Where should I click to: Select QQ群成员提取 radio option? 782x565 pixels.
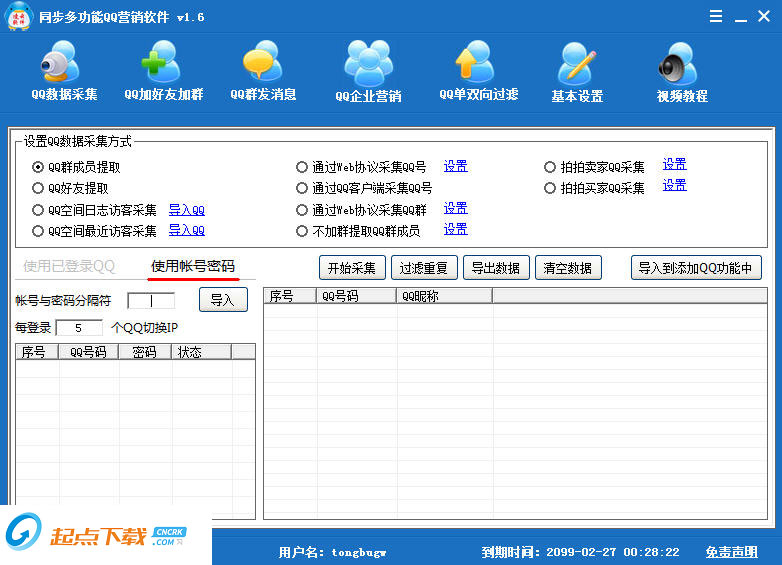[38, 167]
